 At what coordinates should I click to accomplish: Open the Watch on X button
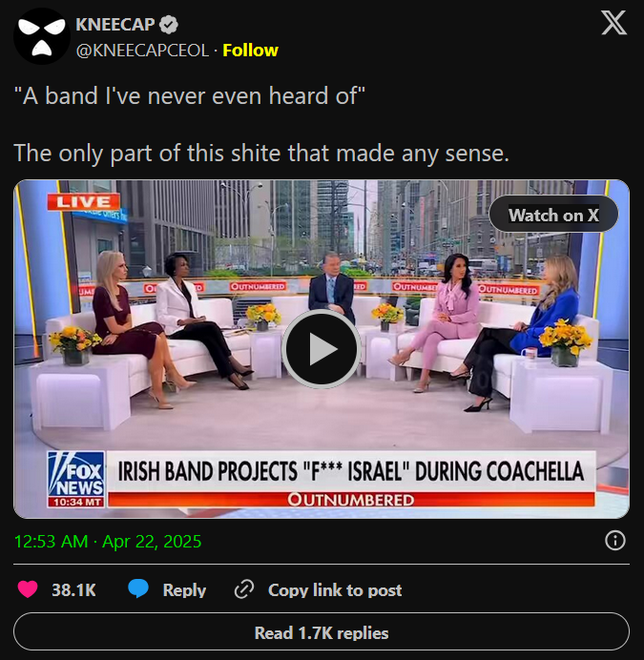click(553, 215)
